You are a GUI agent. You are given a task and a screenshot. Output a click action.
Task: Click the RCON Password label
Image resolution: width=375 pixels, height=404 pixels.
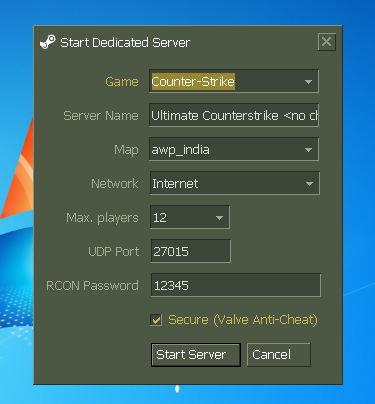click(92, 286)
